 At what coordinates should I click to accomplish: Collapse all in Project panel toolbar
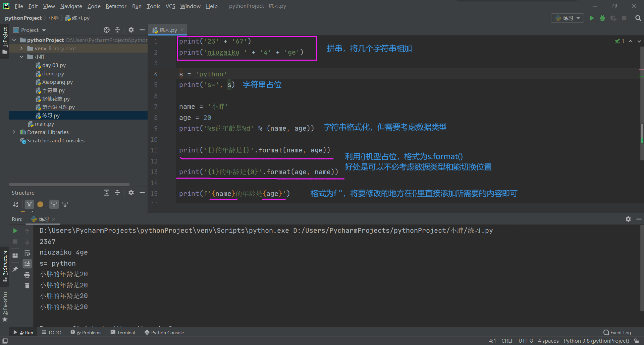[117, 30]
